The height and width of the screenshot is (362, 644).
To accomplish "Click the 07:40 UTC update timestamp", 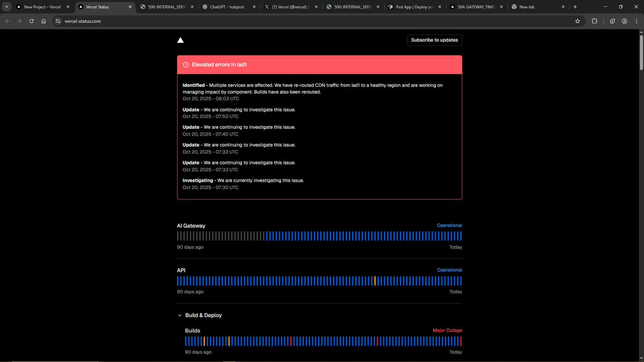I will 210,134.
